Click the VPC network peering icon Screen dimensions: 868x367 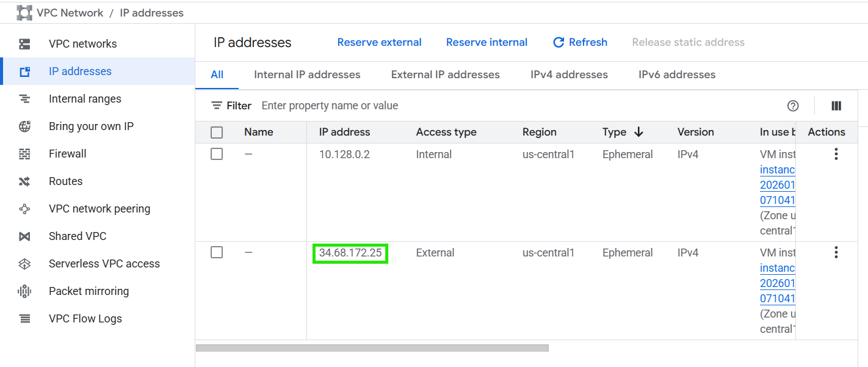(24, 209)
